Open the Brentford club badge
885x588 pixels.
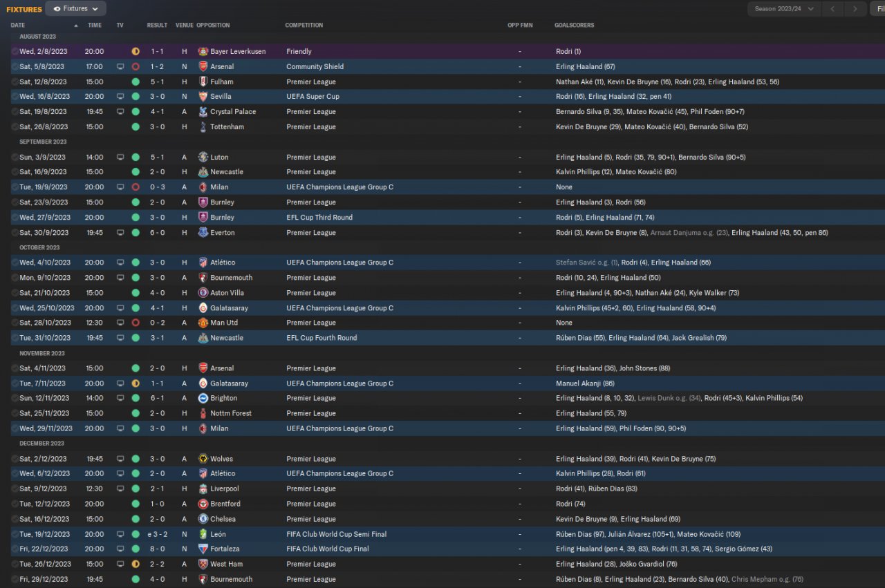coord(203,504)
